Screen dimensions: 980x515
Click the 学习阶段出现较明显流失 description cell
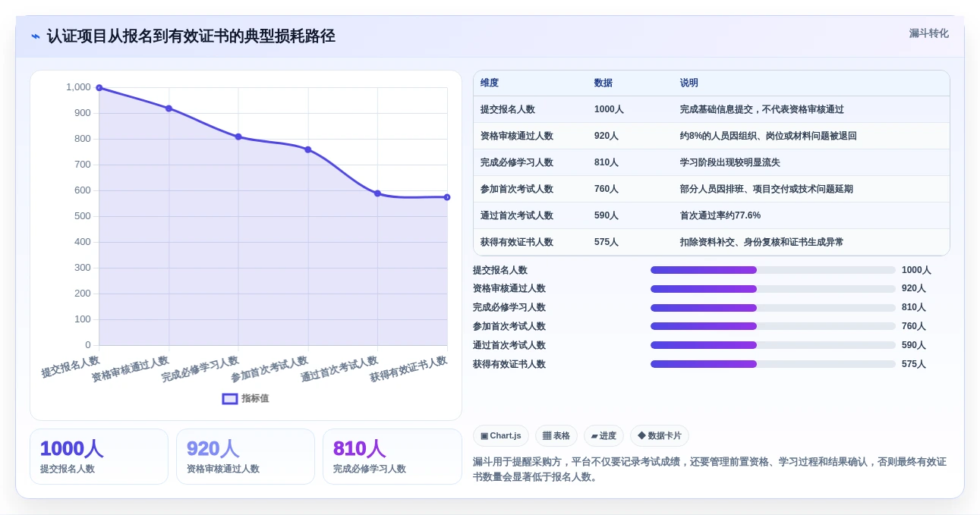point(730,163)
